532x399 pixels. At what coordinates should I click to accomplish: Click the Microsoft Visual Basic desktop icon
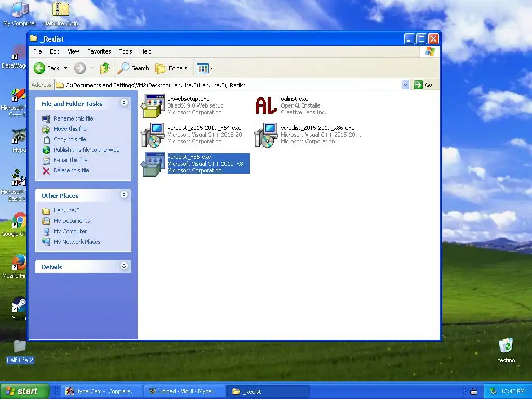tap(19, 178)
